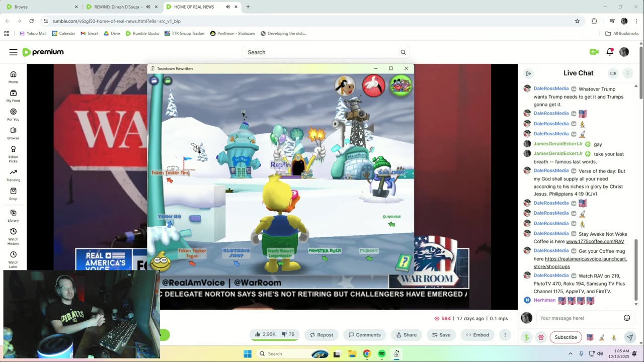Open 1775coffee.com/RAV link in chat
The height and width of the screenshot is (362, 644).
(595, 241)
